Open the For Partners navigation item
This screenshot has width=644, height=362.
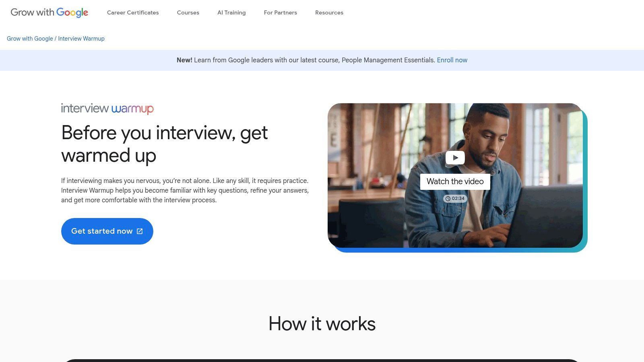pyautogui.click(x=280, y=12)
